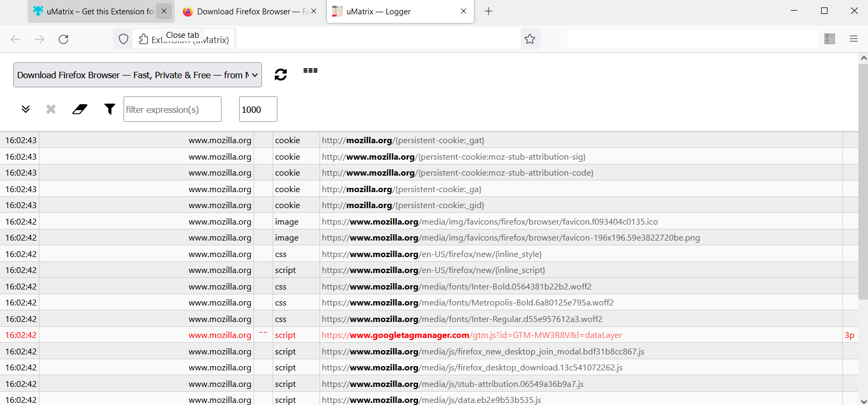The height and width of the screenshot is (405, 868).
Task: Select the uMatrix Logger tab
Action: click(400, 11)
